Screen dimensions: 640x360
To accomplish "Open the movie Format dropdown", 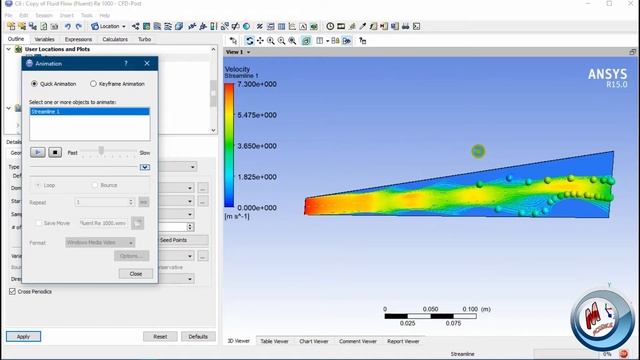I will pyautogui.click(x=100, y=242).
